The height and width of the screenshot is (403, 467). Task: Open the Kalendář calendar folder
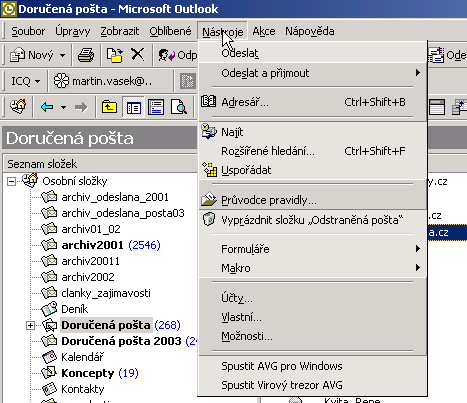(x=82, y=357)
